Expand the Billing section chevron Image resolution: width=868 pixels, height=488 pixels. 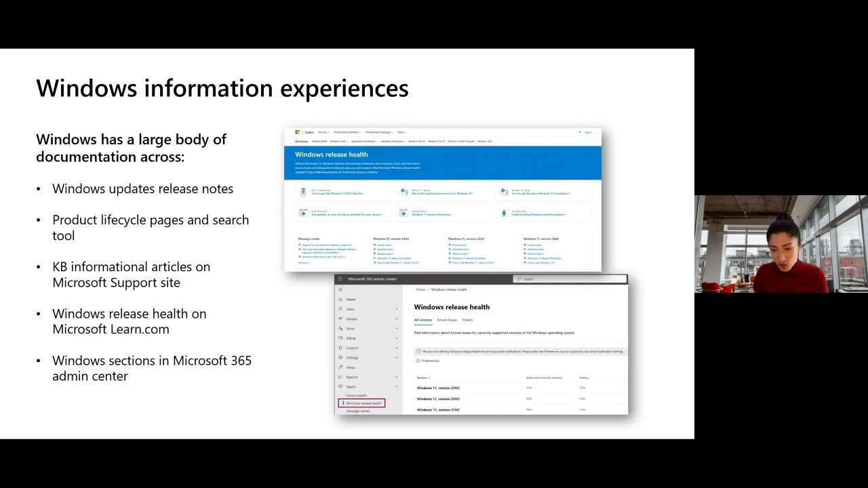(397, 338)
